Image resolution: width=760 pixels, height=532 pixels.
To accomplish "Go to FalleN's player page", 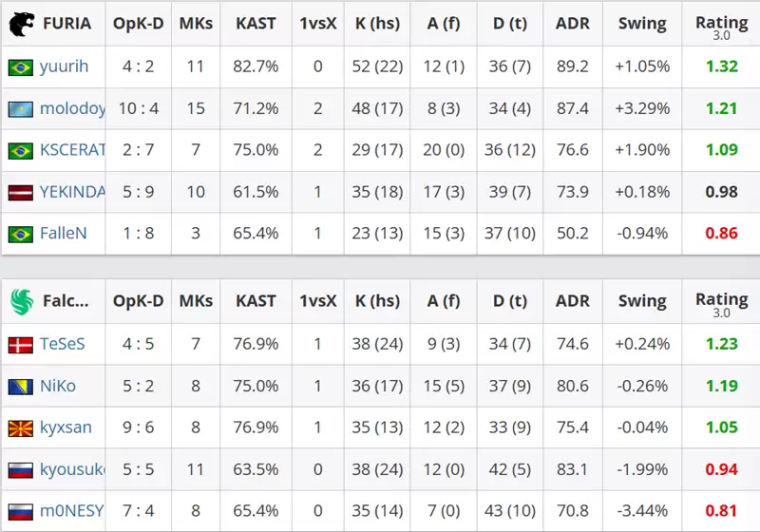I will (x=63, y=235).
